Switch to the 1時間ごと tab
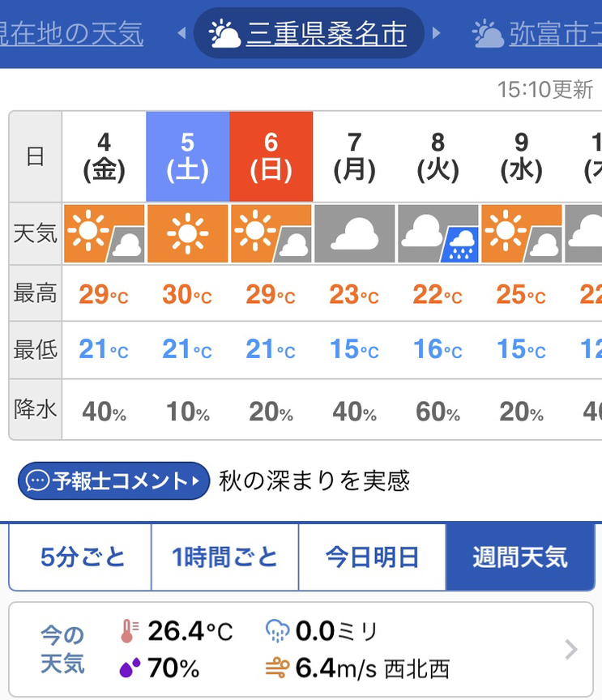 (224, 557)
